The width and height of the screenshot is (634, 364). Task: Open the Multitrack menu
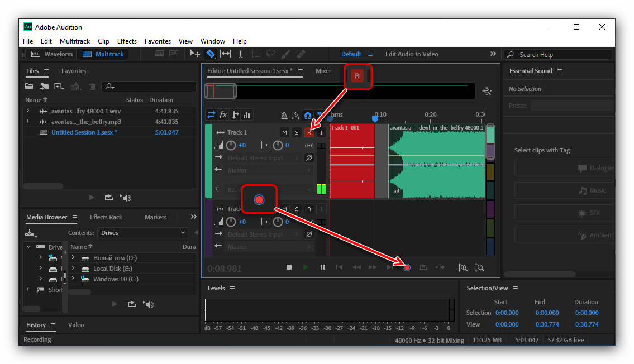(x=75, y=41)
